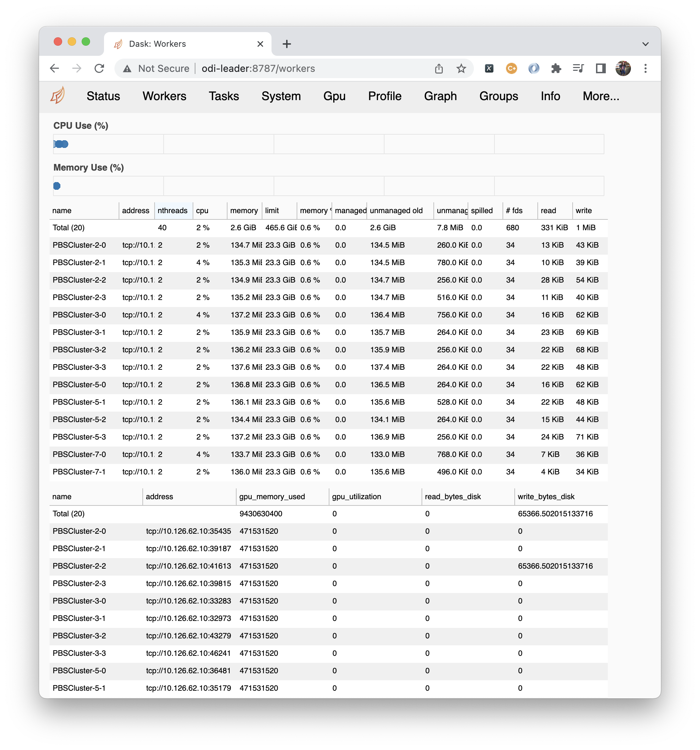This screenshot has width=700, height=750.
Task: Select the PBSCluster-3-0 worker row
Action: [x=79, y=315]
